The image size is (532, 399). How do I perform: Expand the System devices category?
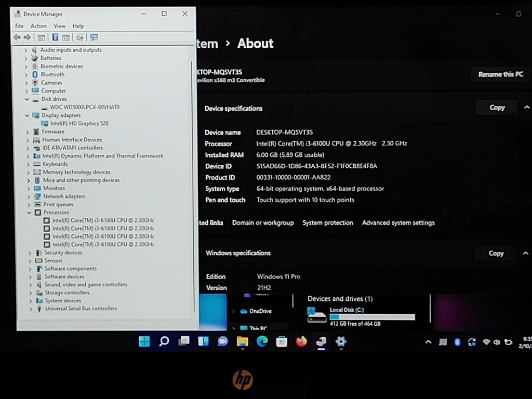[31, 301]
